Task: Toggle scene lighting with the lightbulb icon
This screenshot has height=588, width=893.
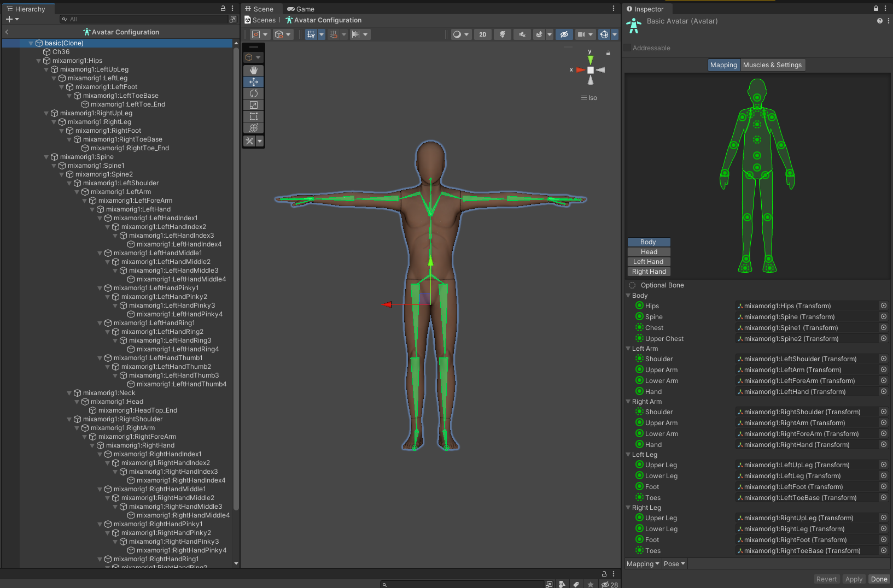Action: tap(502, 34)
